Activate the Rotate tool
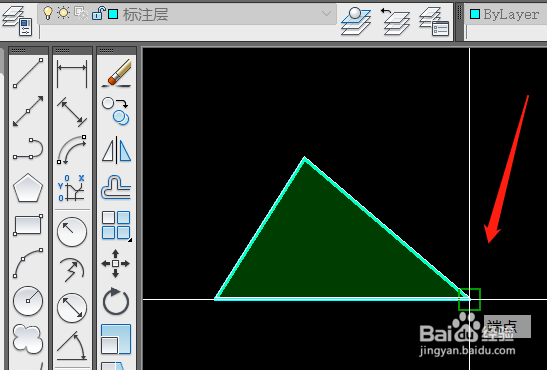The width and height of the screenshot is (547, 370). click(116, 301)
